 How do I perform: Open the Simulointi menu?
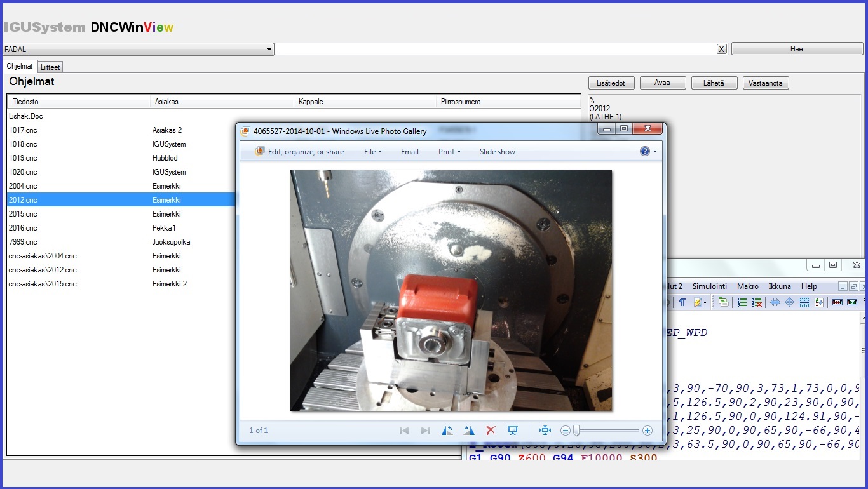pos(709,286)
